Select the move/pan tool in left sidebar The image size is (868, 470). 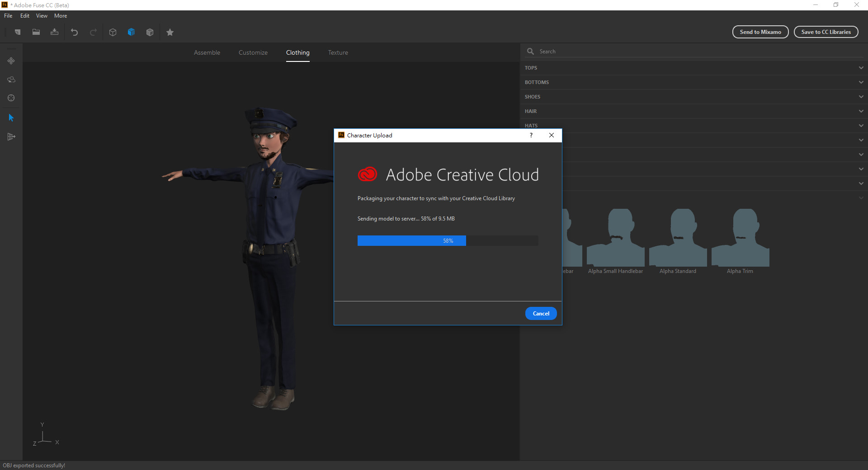[11, 61]
